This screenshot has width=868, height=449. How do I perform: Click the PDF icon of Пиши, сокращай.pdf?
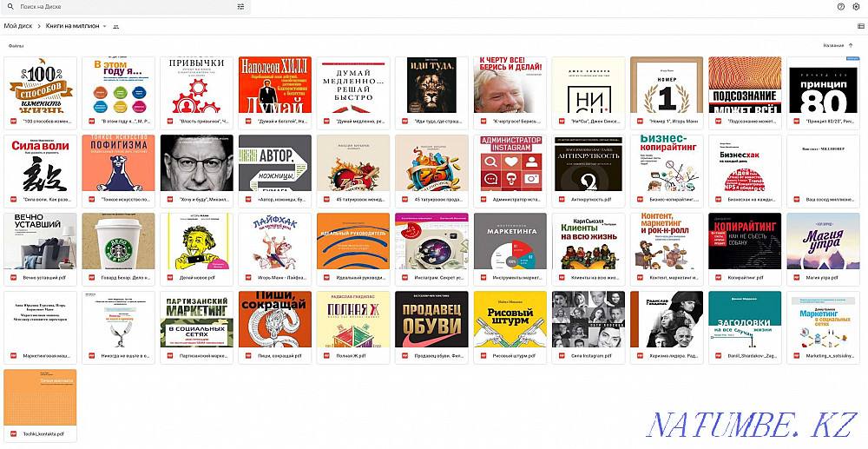click(x=248, y=356)
